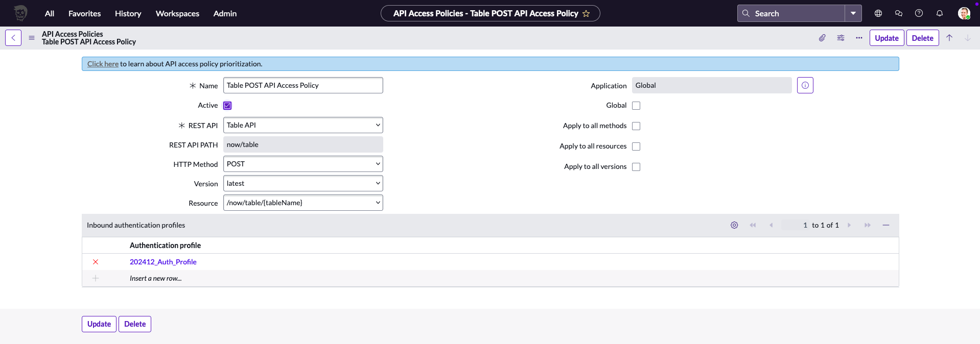
Task: Open the chat sidebar icon
Action: (899, 13)
